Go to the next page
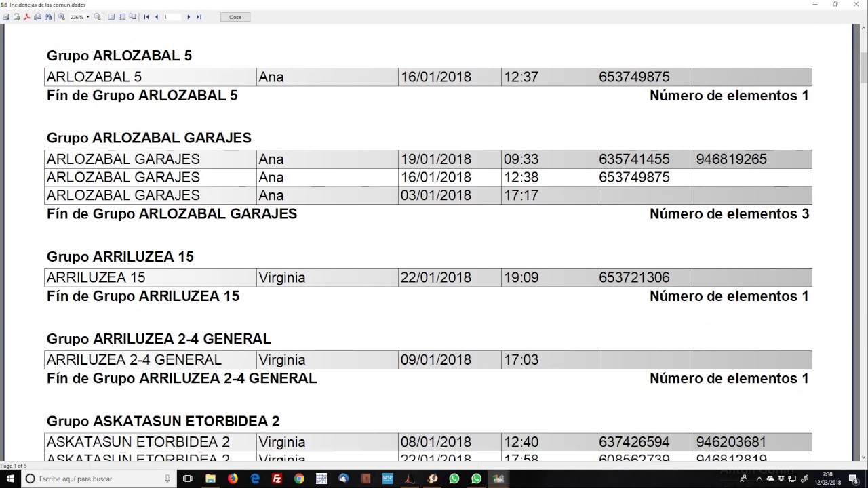Image resolution: width=868 pixels, height=488 pixels. point(189,17)
